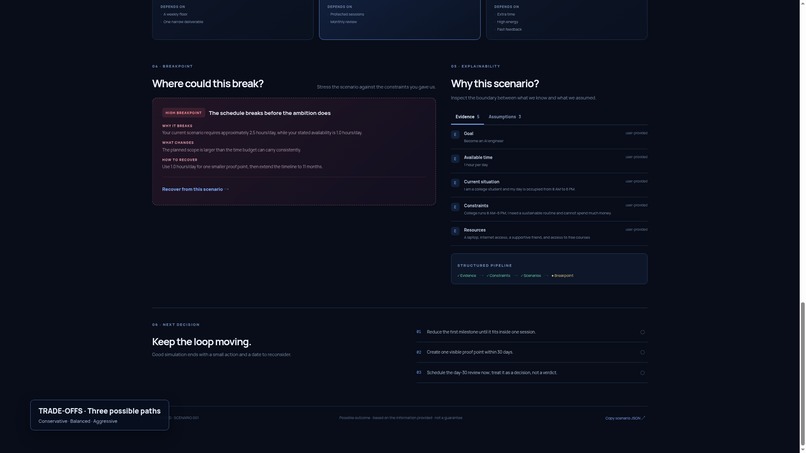Click the '04 · BREAKPOINT' section label
The image size is (806, 453).
click(x=172, y=66)
